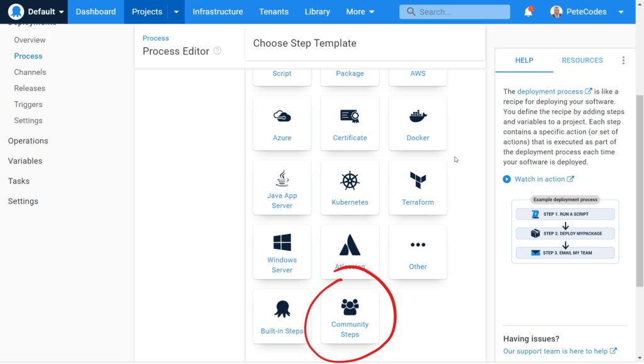
Task: Click the Certificate icon
Action: tap(350, 116)
